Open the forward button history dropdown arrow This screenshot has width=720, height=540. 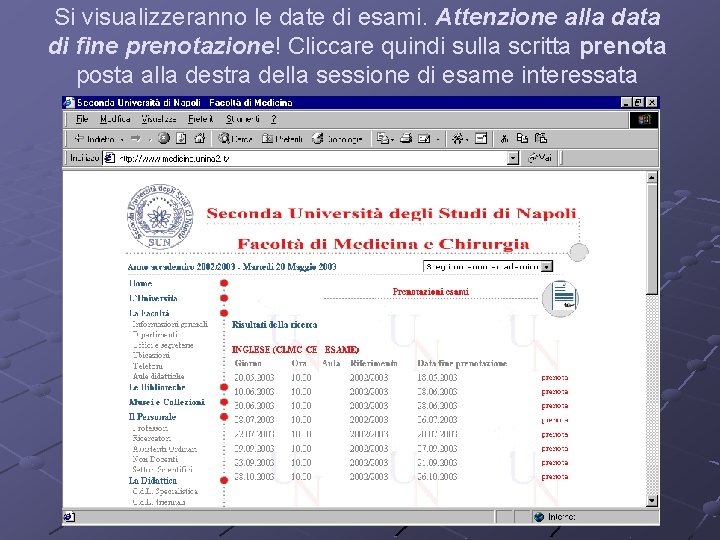click(150, 139)
